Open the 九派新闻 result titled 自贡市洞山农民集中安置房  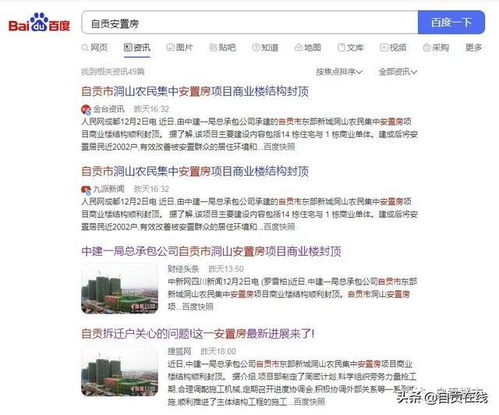pyautogui.click(x=195, y=171)
